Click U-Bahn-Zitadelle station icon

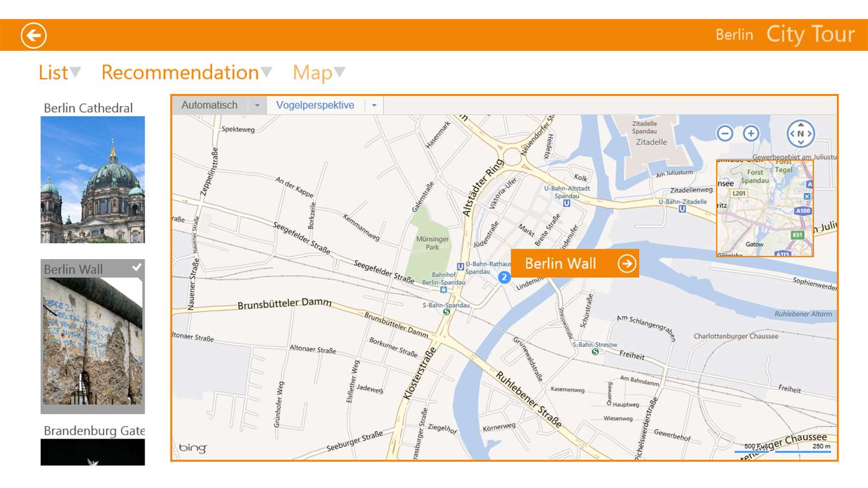pos(682,209)
